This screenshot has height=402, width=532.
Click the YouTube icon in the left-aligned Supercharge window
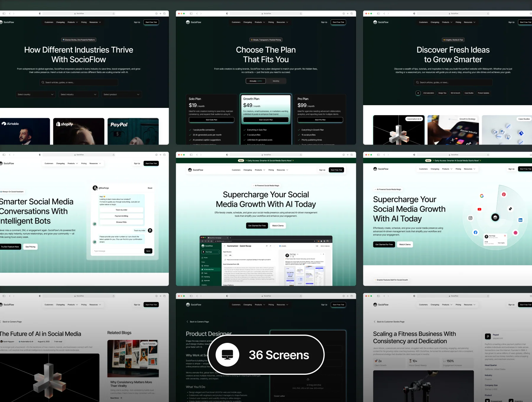coord(479,209)
